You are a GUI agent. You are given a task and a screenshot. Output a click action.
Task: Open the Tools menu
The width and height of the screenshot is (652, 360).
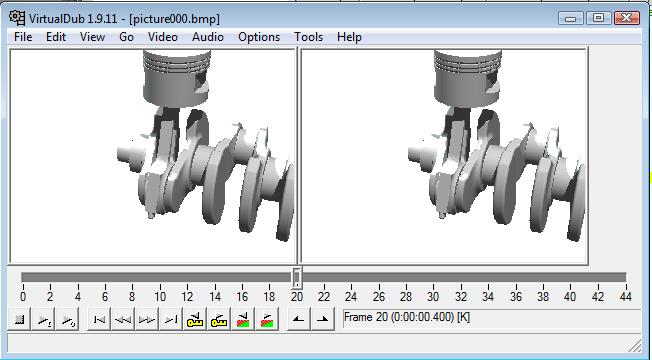[309, 37]
